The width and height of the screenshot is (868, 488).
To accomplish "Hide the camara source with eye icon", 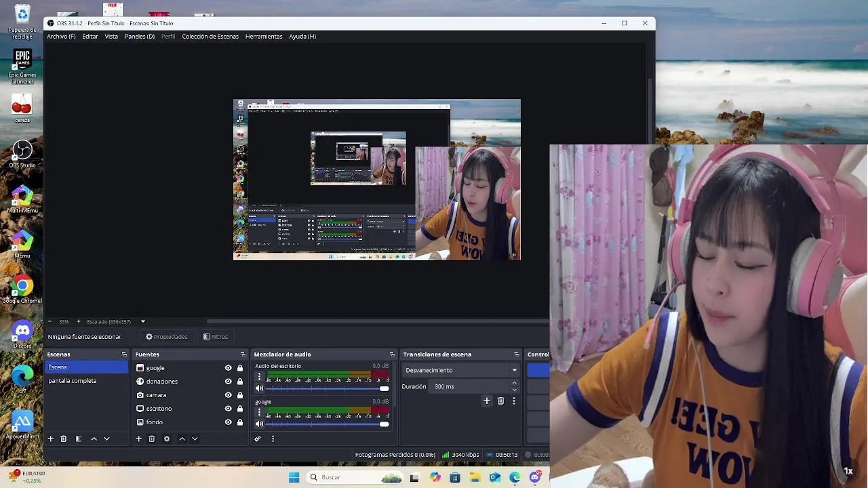I will [228, 394].
